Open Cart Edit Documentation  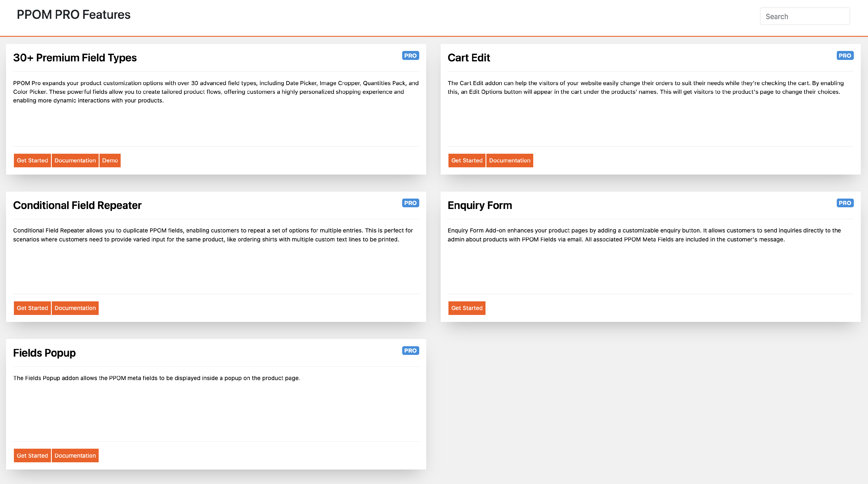(x=510, y=160)
